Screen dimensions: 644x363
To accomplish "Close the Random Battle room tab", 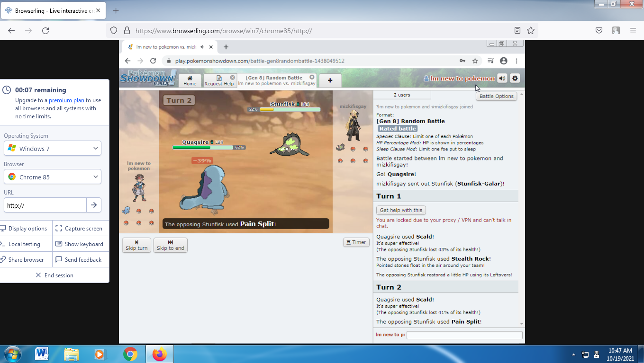I will tap(312, 77).
